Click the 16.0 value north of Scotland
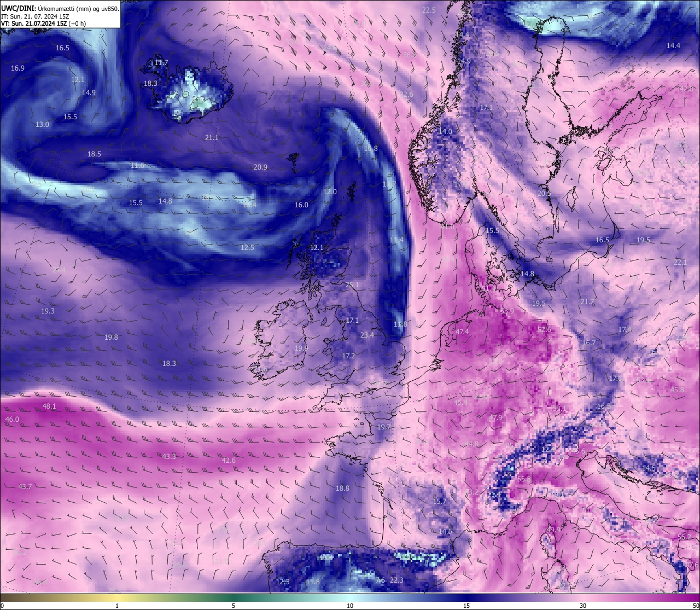Image resolution: width=700 pixels, height=610 pixels. 301,205
